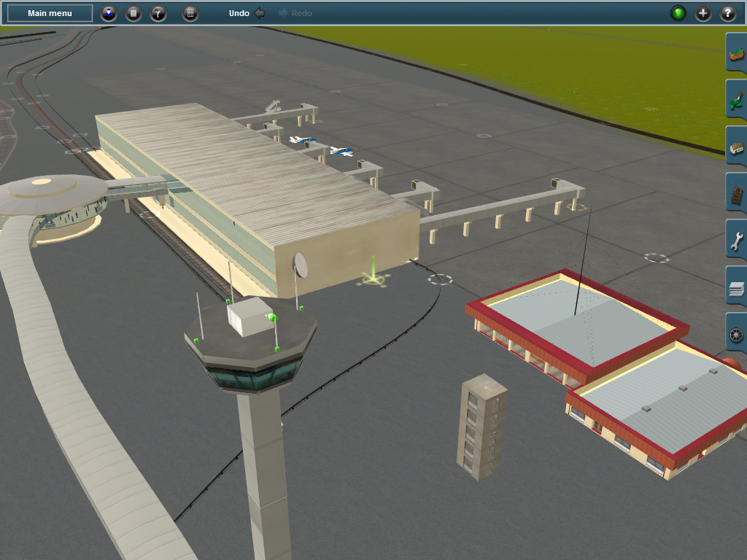The width and height of the screenshot is (747, 560).
Task: Click the driver figure icon in top toolbar
Action: click(109, 13)
